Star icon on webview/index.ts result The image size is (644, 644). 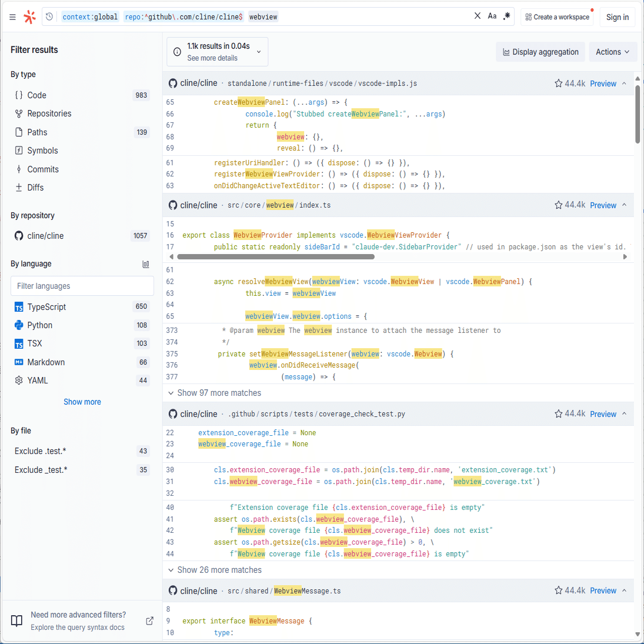pos(559,205)
